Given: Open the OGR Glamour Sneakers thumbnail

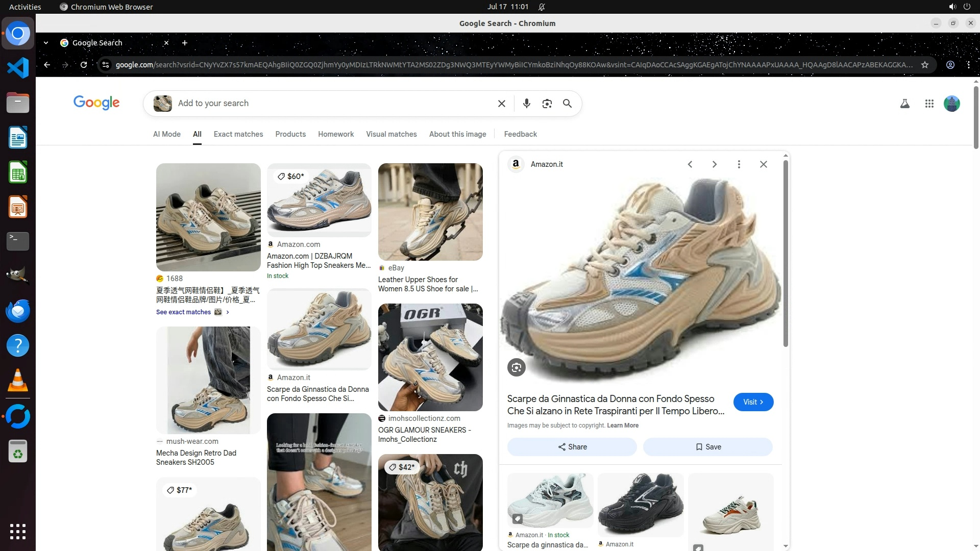Looking at the screenshot, I should click(430, 357).
